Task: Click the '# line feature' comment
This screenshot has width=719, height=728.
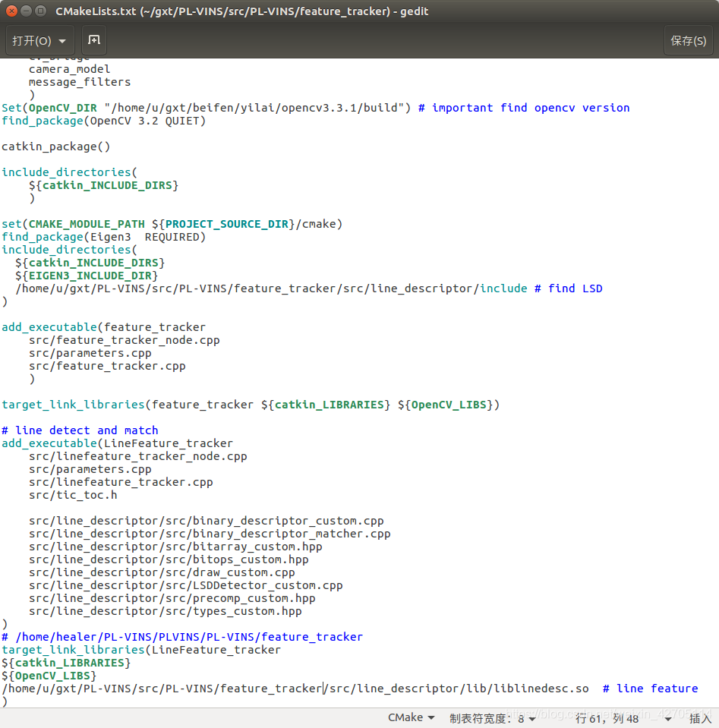Action: [x=650, y=689]
